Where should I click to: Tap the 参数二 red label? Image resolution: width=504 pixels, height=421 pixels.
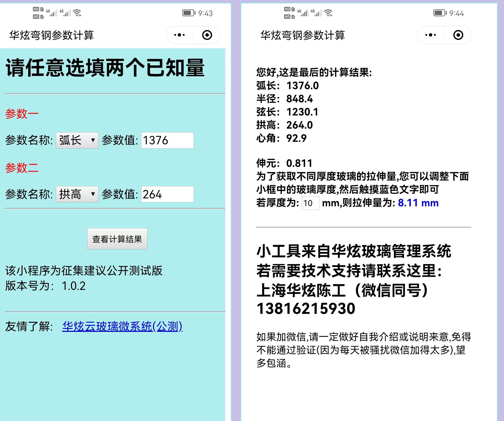[x=22, y=168]
